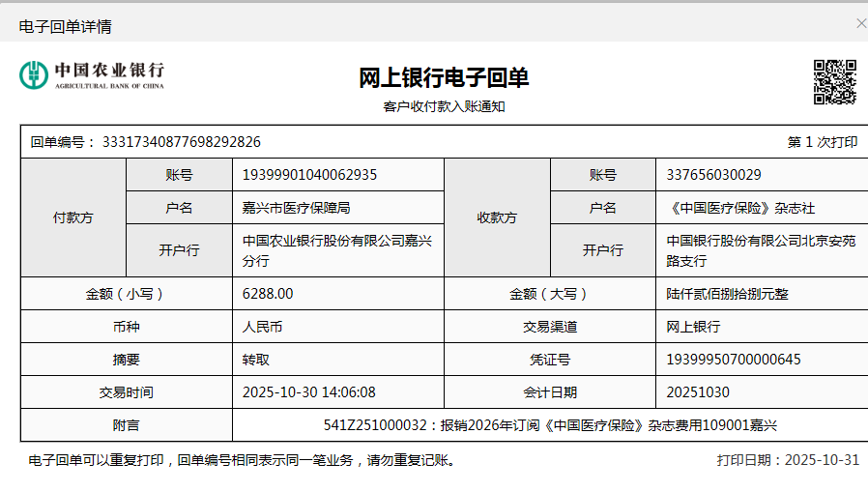Click the 第 1 次打印 print count text

click(x=822, y=142)
